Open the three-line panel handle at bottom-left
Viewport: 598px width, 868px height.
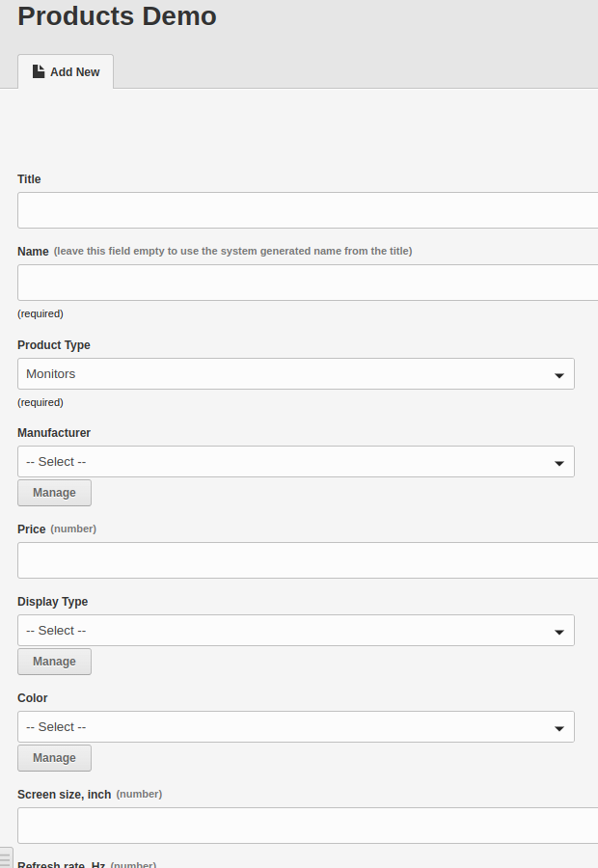[6, 858]
